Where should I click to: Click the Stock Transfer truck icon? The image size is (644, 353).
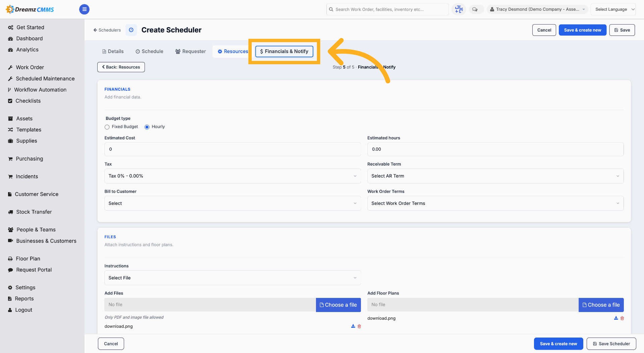pos(10,212)
